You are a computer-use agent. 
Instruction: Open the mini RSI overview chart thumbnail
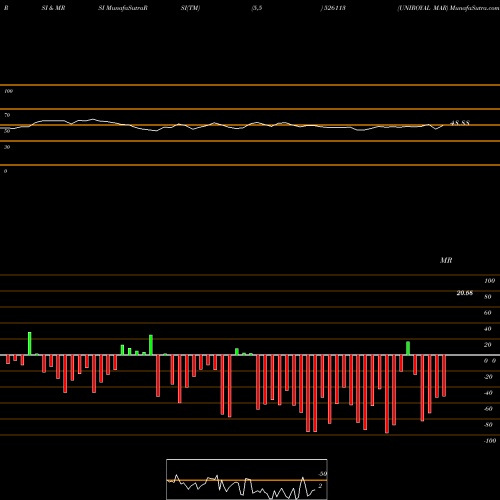point(247,479)
